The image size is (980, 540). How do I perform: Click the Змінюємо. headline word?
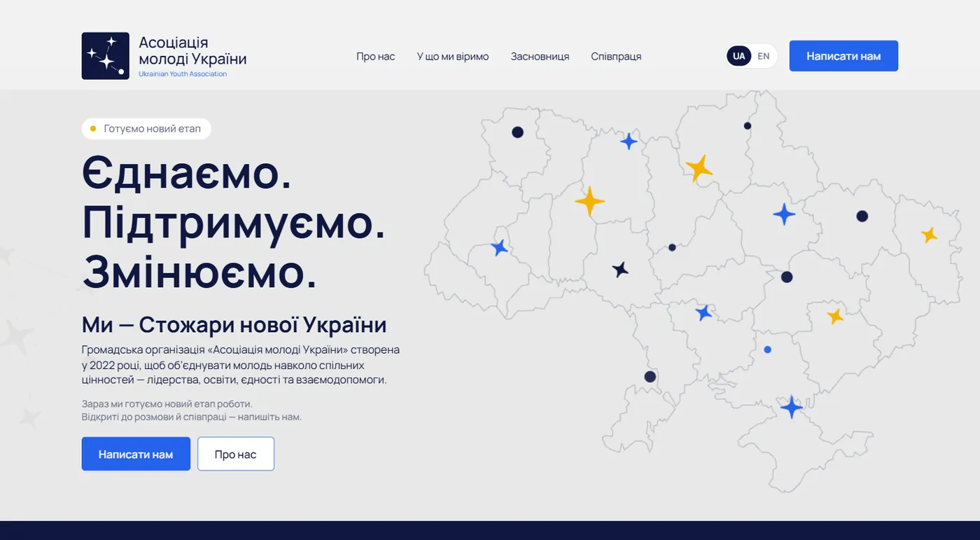pos(199,272)
